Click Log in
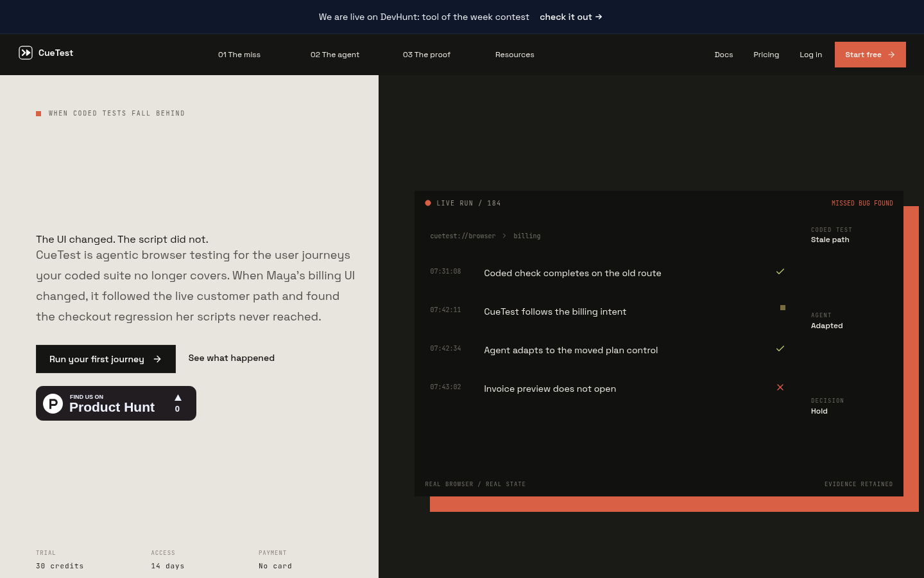This screenshot has width=924, height=578. pyautogui.click(x=810, y=55)
